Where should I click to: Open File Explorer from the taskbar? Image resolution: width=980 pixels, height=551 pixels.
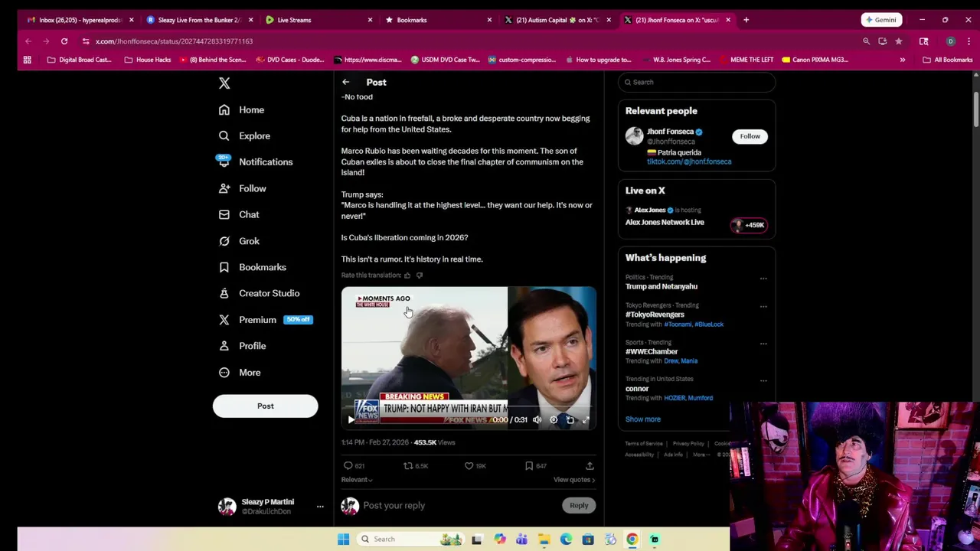tap(544, 540)
